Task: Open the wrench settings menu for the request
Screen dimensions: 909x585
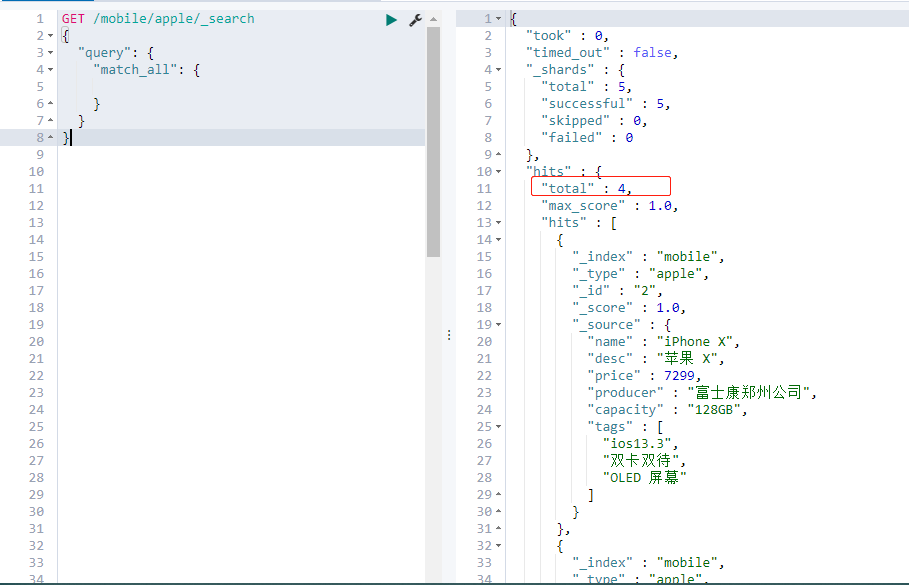Action: coord(415,20)
